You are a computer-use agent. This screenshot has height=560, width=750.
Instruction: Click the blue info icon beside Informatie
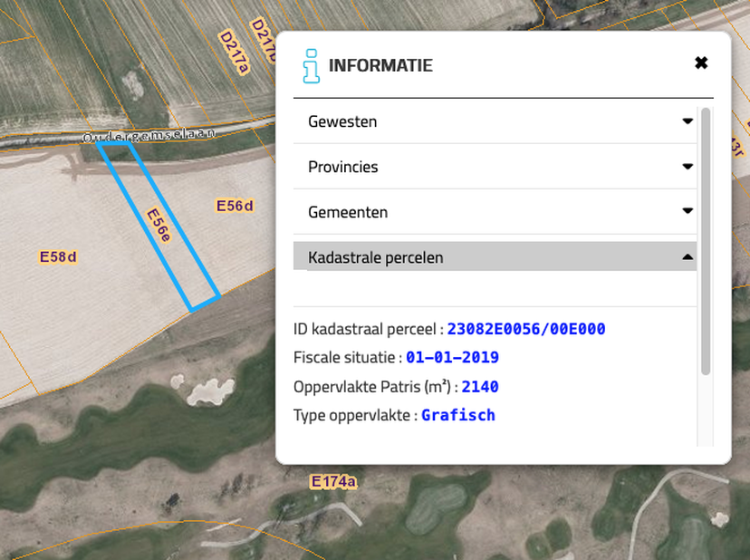pyautogui.click(x=311, y=66)
